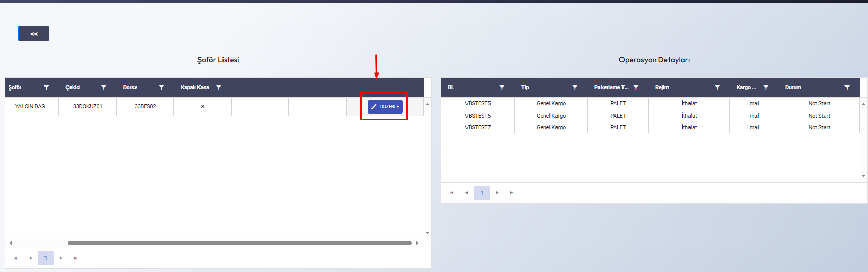Go to next page in Şoför Listesi
The height and width of the screenshot is (272, 868).
point(61,258)
